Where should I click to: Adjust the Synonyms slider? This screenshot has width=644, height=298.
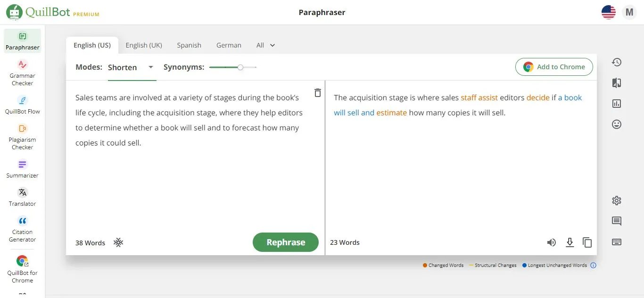pyautogui.click(x=240, y=67)
